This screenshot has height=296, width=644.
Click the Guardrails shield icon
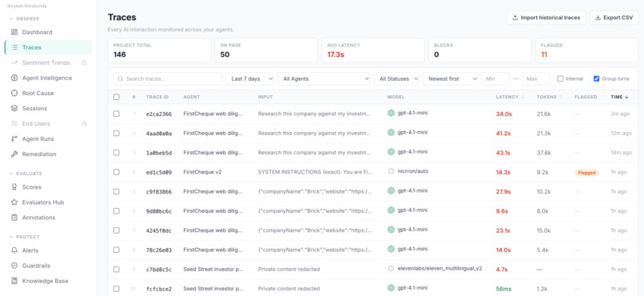click(14, 266)
